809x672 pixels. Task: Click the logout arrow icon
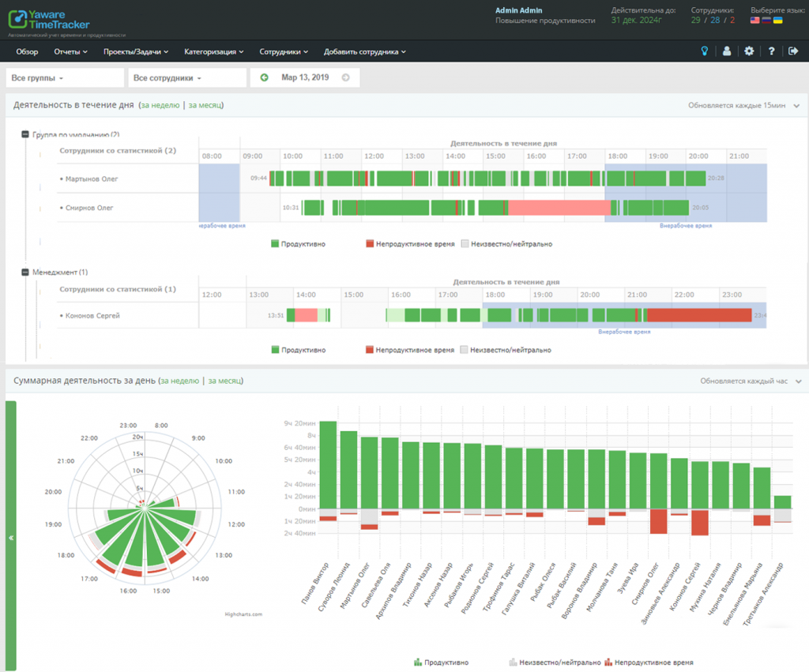[x=793, y=51]
